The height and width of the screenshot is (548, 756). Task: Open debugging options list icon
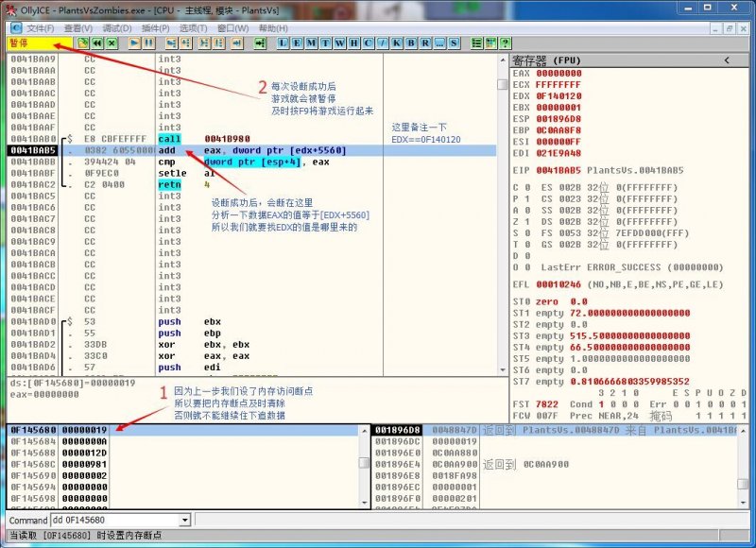point(476,43)
